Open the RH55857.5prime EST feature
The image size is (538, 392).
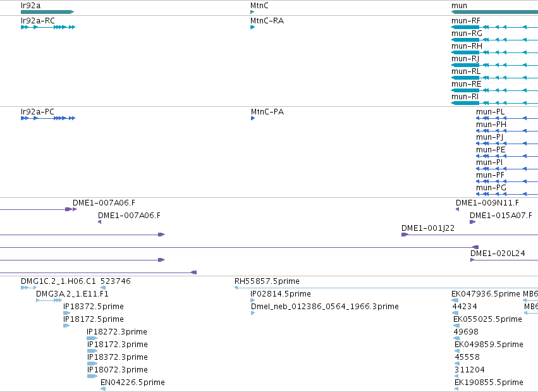coord(386,288)
